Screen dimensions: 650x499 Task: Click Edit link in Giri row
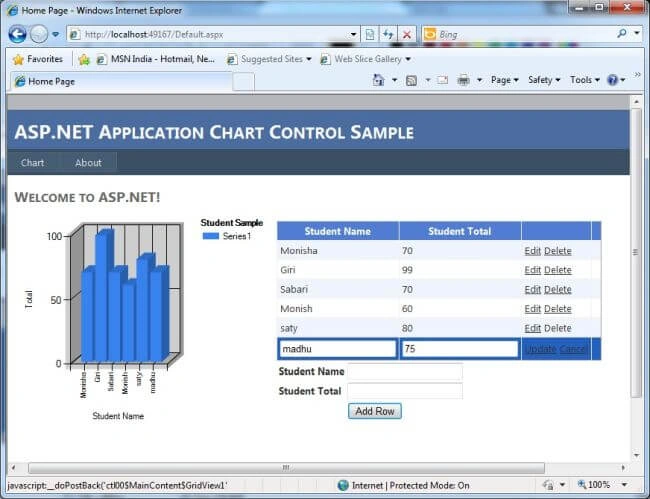[532, 270]
